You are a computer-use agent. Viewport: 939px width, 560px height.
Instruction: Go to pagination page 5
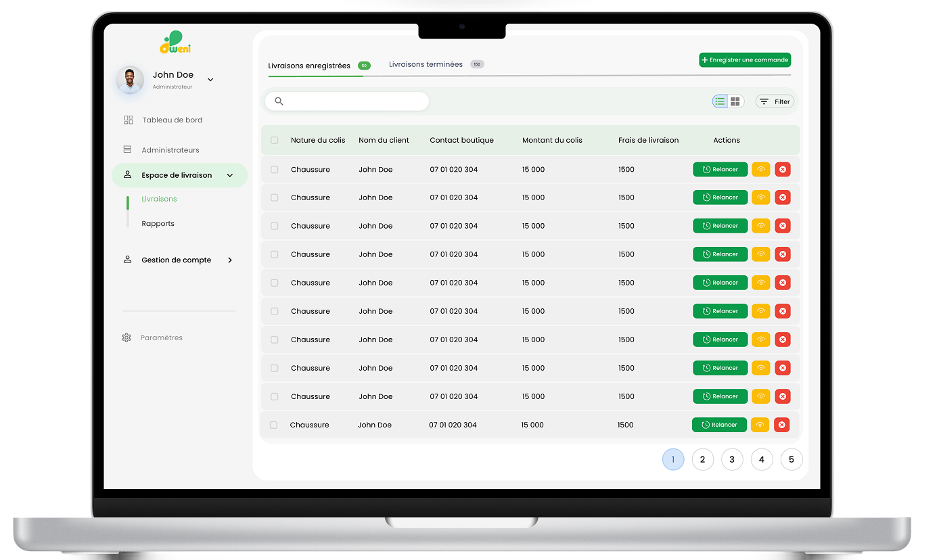pos(792,459)
